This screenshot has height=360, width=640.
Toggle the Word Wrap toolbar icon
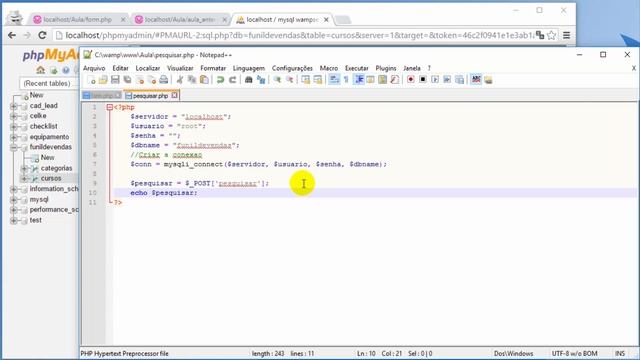[x=334, y=80]
